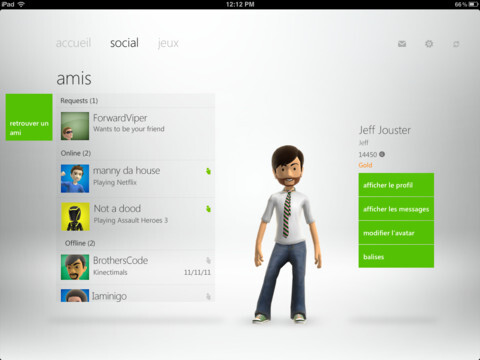
Task: Click the Requests (1) section header
Action: coord(79,101)
